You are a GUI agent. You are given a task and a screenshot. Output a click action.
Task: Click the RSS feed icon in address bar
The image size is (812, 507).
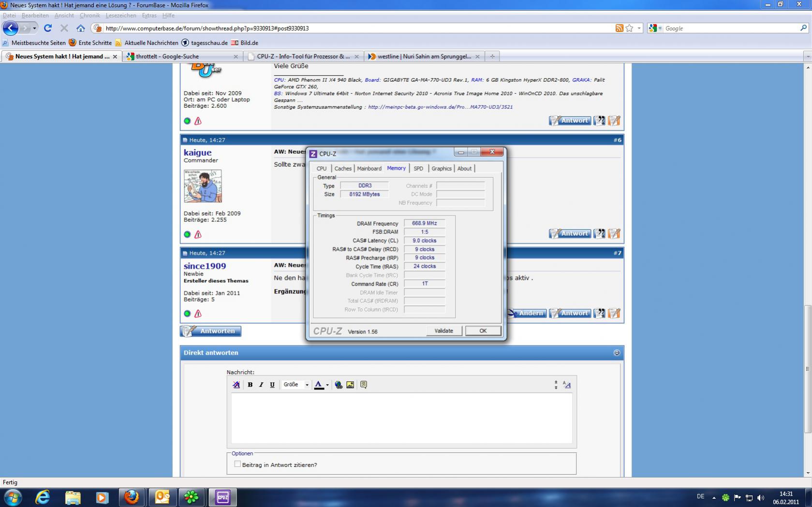click(x=619, y=28)
